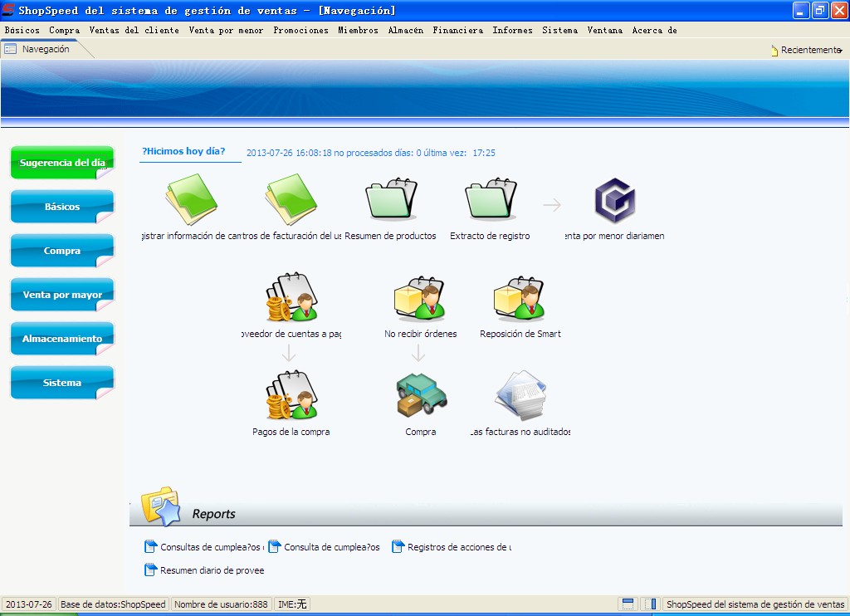Open the Reposición de Smart icon
Screen dimensions: 850x616
click(x=520, y=298)
